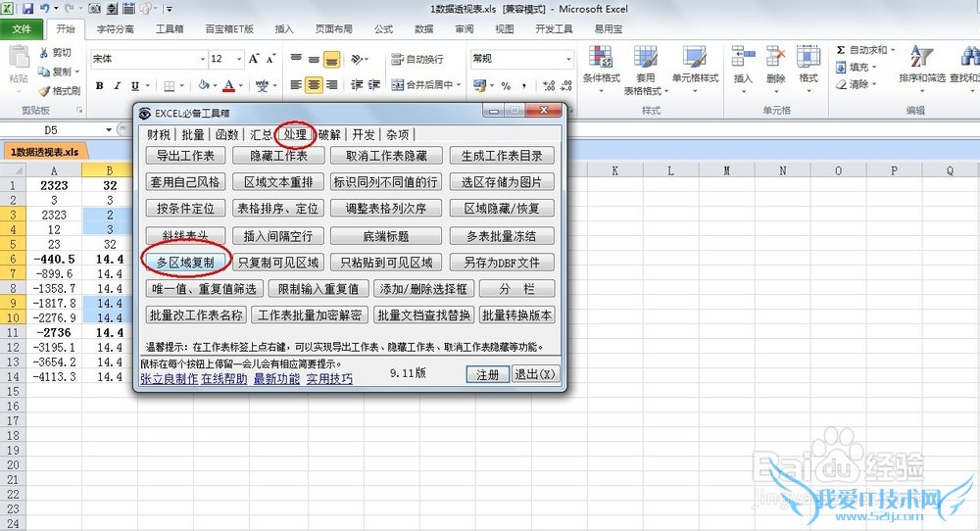The width and height of the screenshot is (980, 531).
Task: Click the Save icon in quick access toolbar
Action: pyautogui.click(x=27, y=9)
